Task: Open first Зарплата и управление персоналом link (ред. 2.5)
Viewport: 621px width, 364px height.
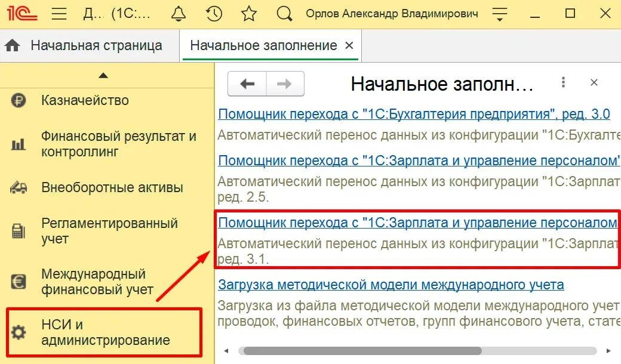Action: [419, 161]
